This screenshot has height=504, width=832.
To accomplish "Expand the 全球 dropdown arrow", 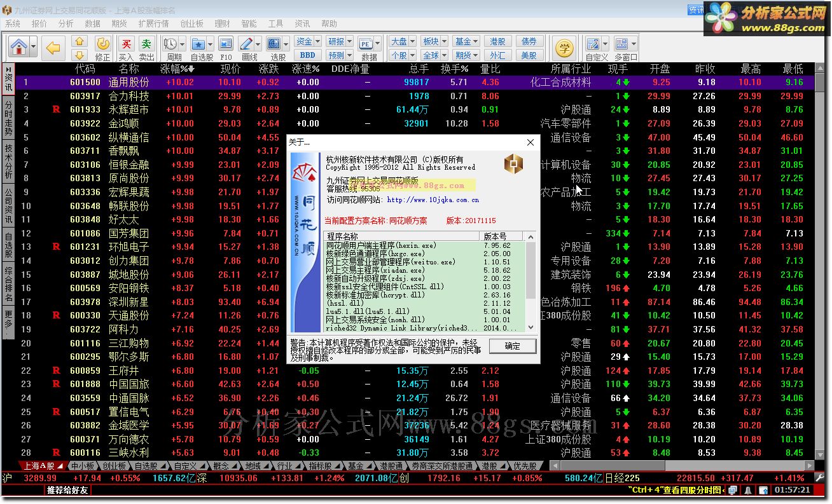I will coord(445,55).
